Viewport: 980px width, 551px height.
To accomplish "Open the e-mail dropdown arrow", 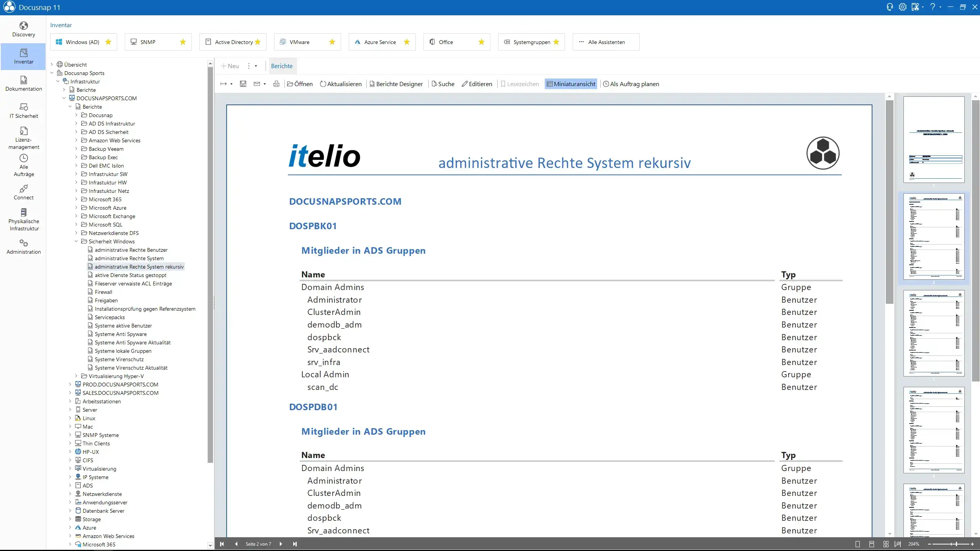I will [x=265, y=84].
